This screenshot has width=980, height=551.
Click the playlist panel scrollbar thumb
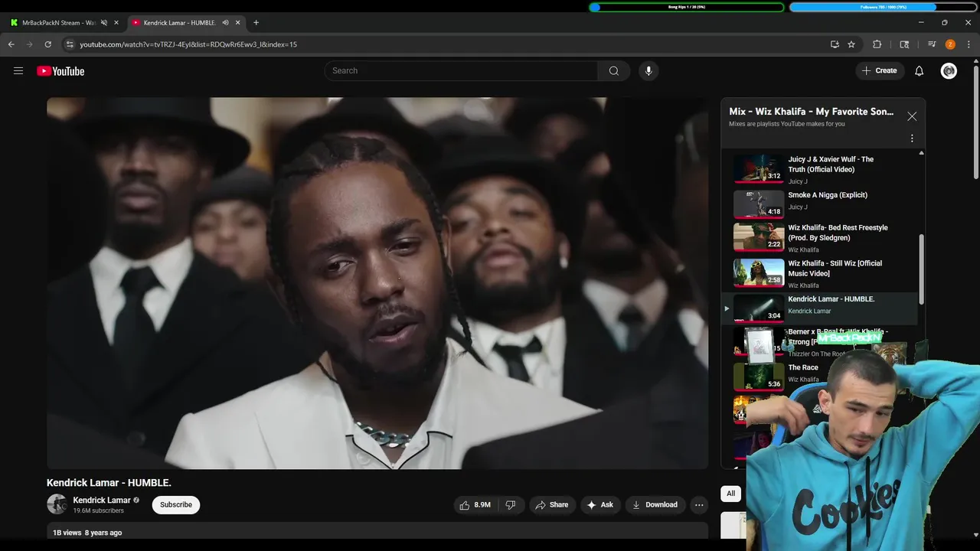(x=921, y=269)
